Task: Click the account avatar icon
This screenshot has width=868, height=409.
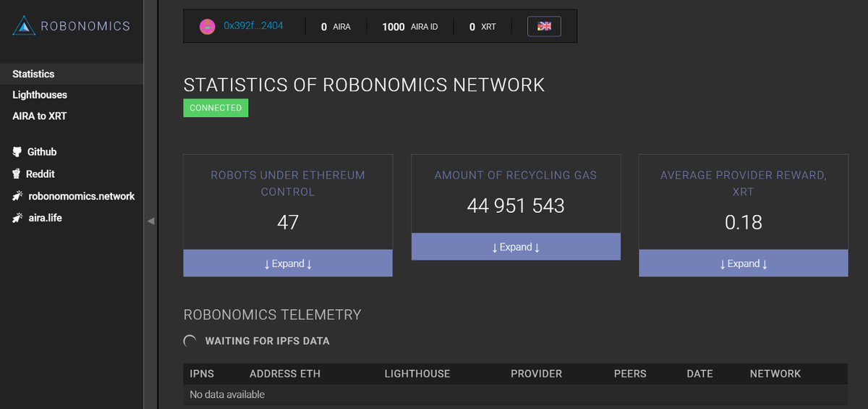Action: tap(208, 27)
